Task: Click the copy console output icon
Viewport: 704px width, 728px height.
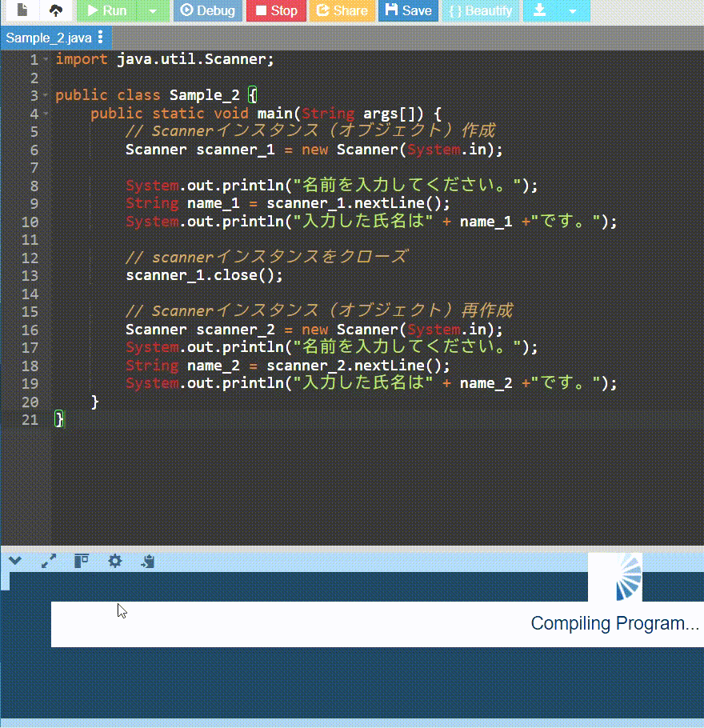Action: (148, 562)
